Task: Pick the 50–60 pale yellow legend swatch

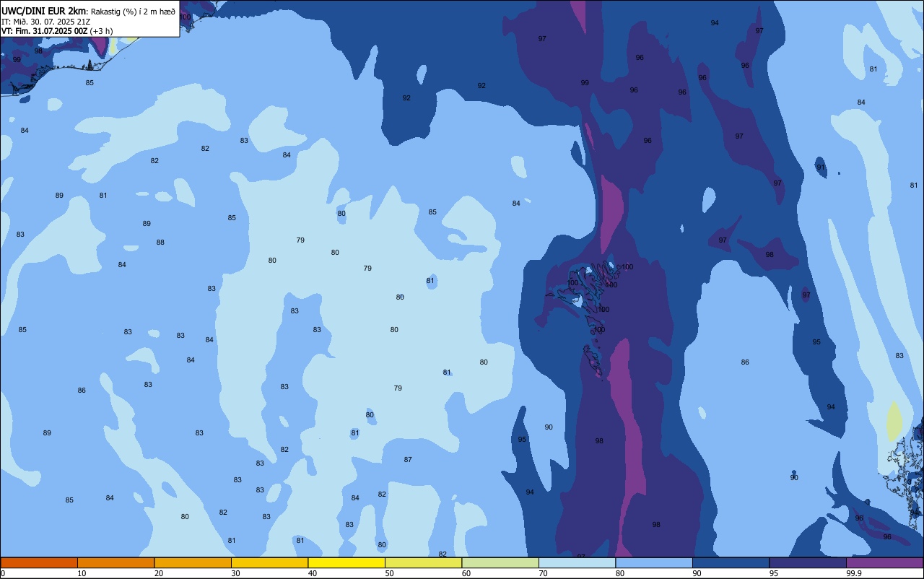Action: click(x=423, y=562)
